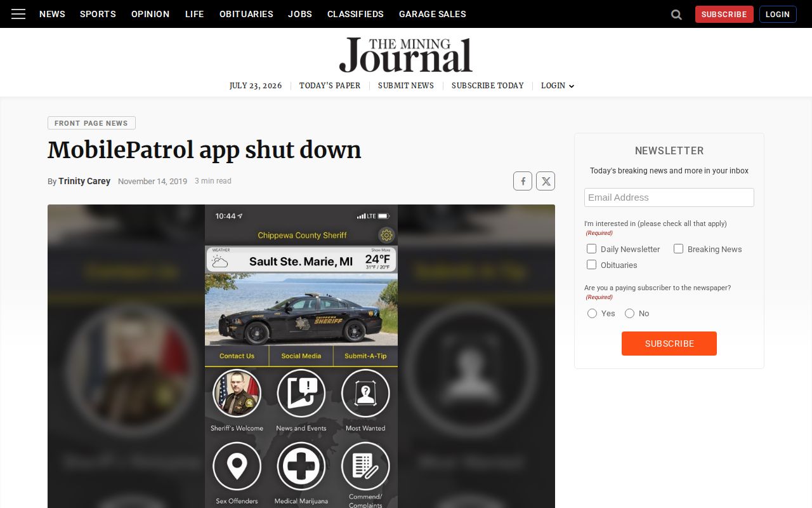Open the hamburger menu icon
The height and width of the screenshot is (508, 812).
[18, 14]
